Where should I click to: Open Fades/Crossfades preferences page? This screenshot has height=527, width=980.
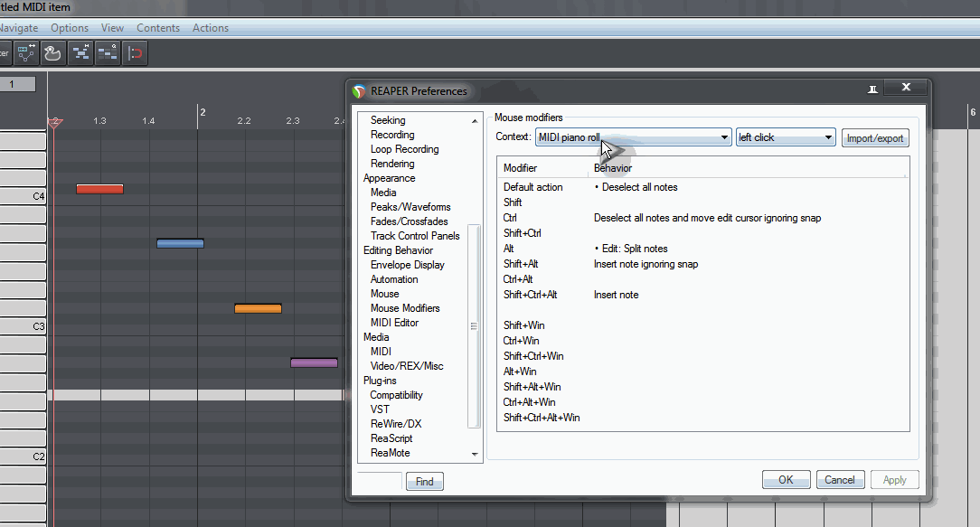(x=410, y=221)
